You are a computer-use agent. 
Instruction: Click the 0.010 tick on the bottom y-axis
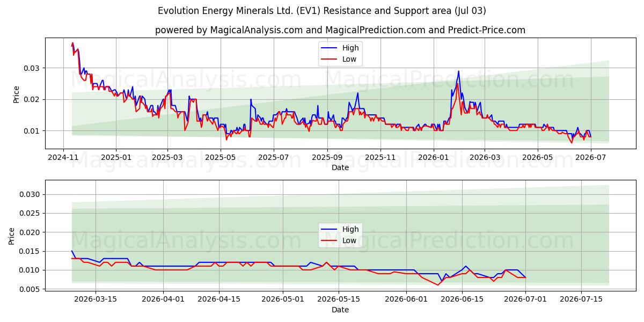tap(30, 270)
